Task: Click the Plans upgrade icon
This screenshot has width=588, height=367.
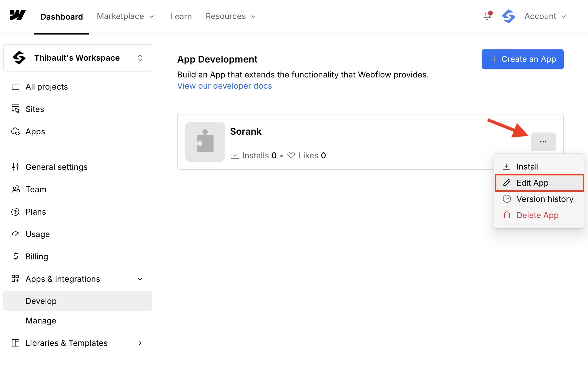Action: (16, 211)
